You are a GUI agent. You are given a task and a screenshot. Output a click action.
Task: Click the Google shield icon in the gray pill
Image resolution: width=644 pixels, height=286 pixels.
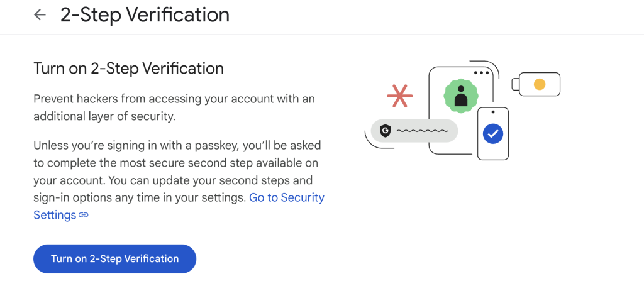(385, 131)
